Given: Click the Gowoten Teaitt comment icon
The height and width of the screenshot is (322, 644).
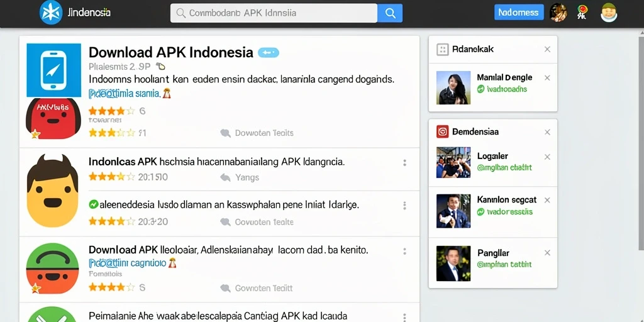Looking at the screenshot, I should (x=226, y=288).
